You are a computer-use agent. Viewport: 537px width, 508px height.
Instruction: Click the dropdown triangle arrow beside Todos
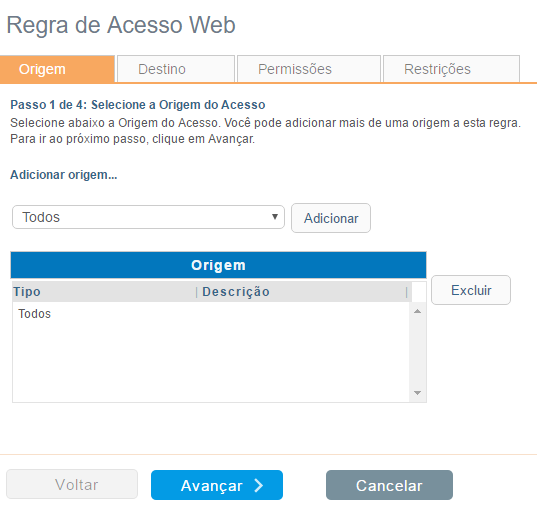pos(275,216)
